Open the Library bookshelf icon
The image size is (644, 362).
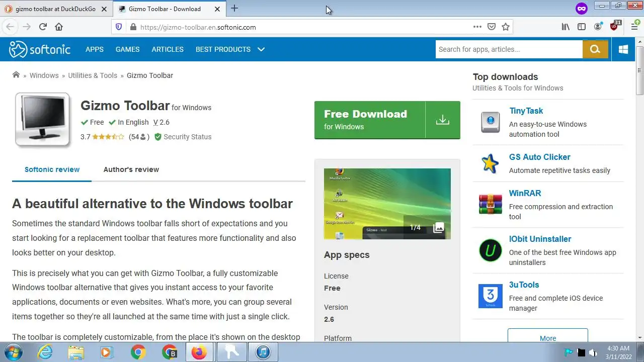point(566,27)
